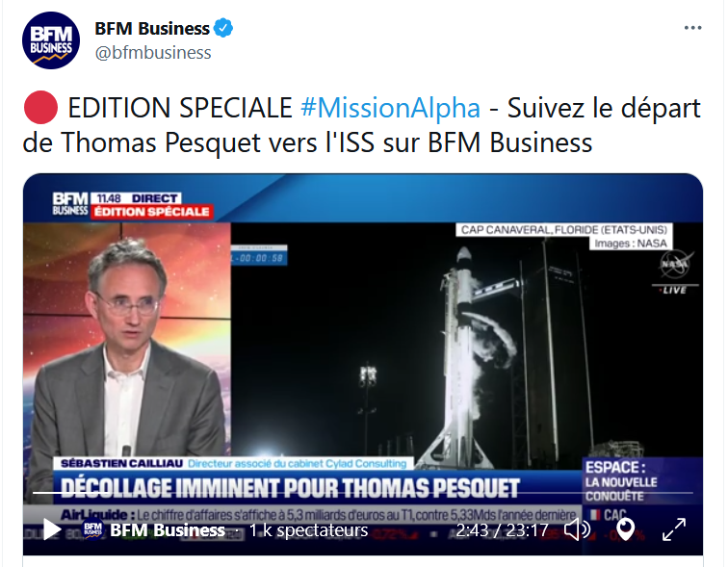Click the BFM Business account name

pyautogui.click(x=152, y=28)
